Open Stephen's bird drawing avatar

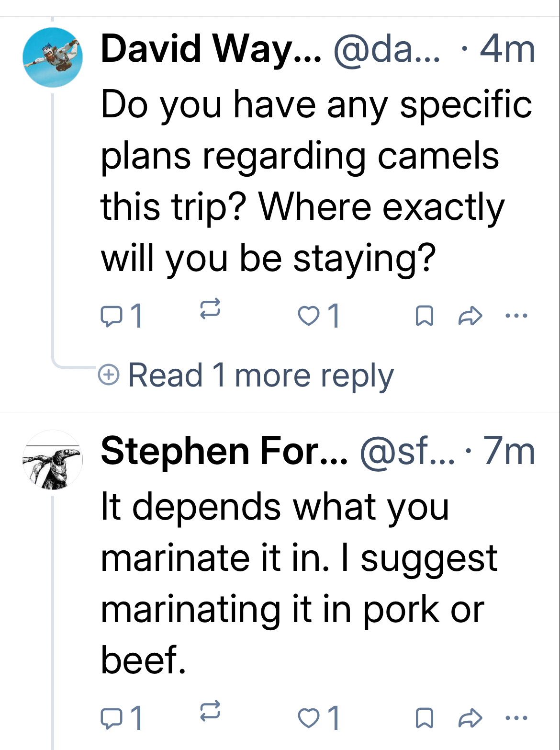(53, 460)
